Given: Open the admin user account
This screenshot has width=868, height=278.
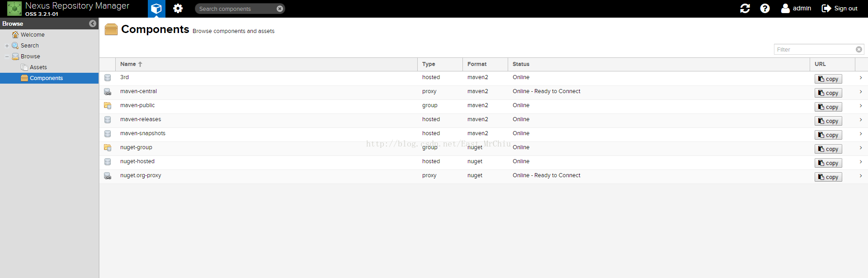Looking at the screenshot, I should pos(796,9).
